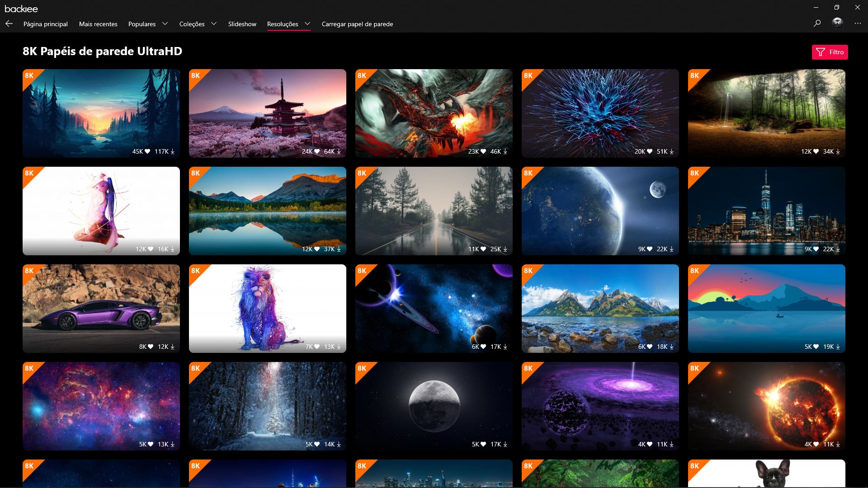Image resolution: width=868 pixels, height=488 pixels.
Task: Expand the Resoluções dropdown chevron
Action: point(307,23)
